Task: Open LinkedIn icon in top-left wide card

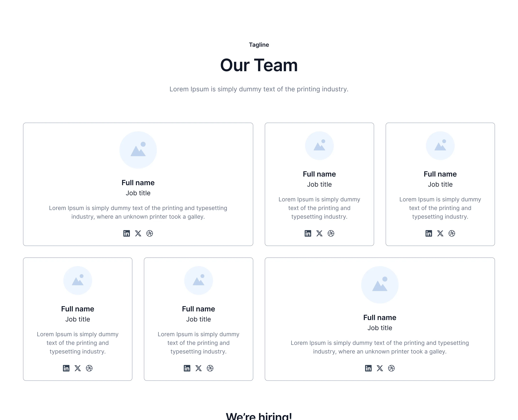Action: [126, 233]
